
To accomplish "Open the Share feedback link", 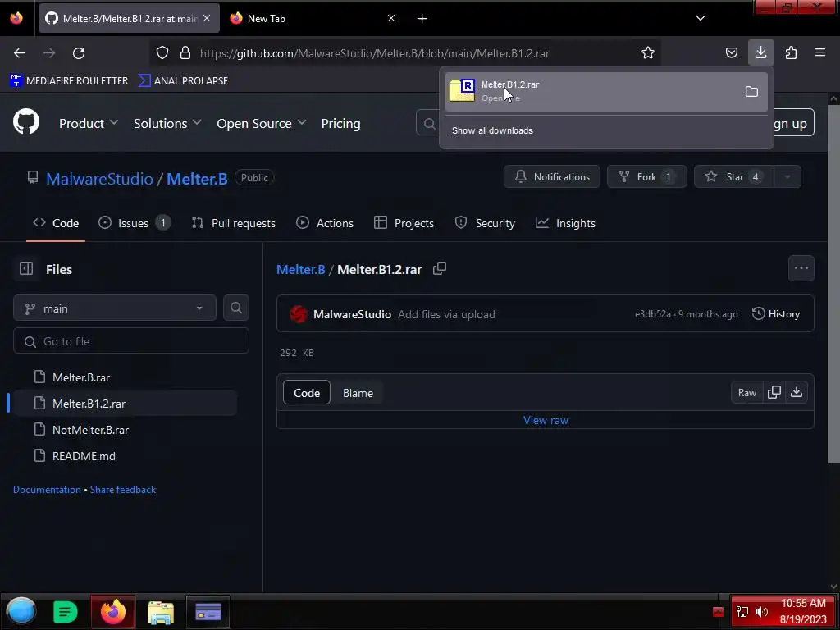I will 123,490.
